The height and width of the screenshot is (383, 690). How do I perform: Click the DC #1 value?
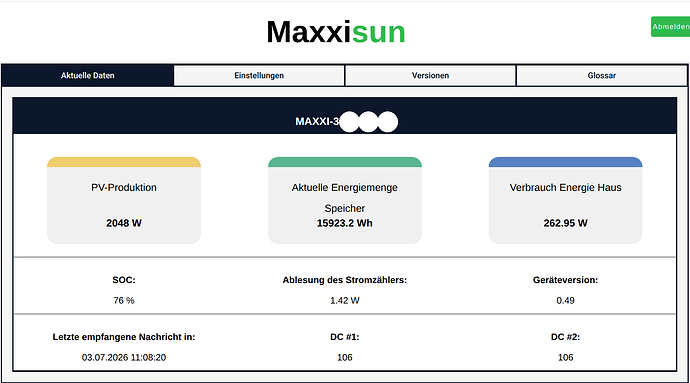345,357
